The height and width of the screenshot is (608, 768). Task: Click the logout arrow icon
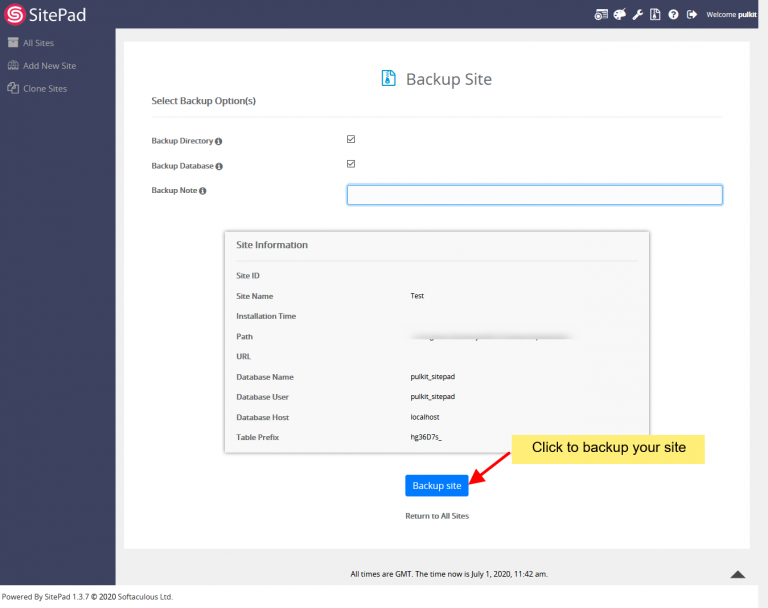(692, 15)
